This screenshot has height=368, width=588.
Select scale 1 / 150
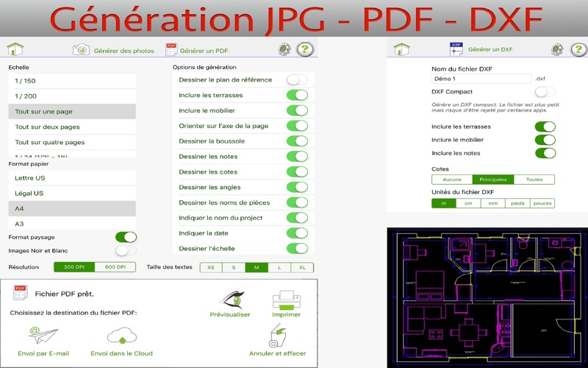click(x=72, y=81)
